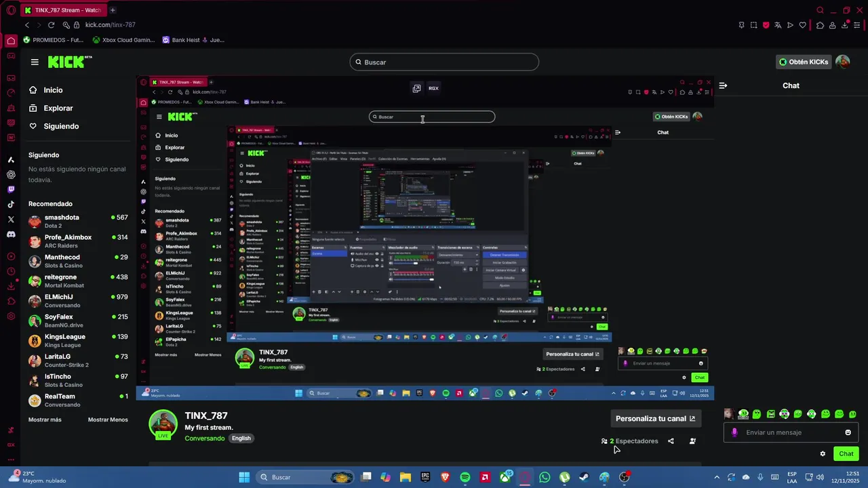Click the Conversando category link

tap(205, 439)
